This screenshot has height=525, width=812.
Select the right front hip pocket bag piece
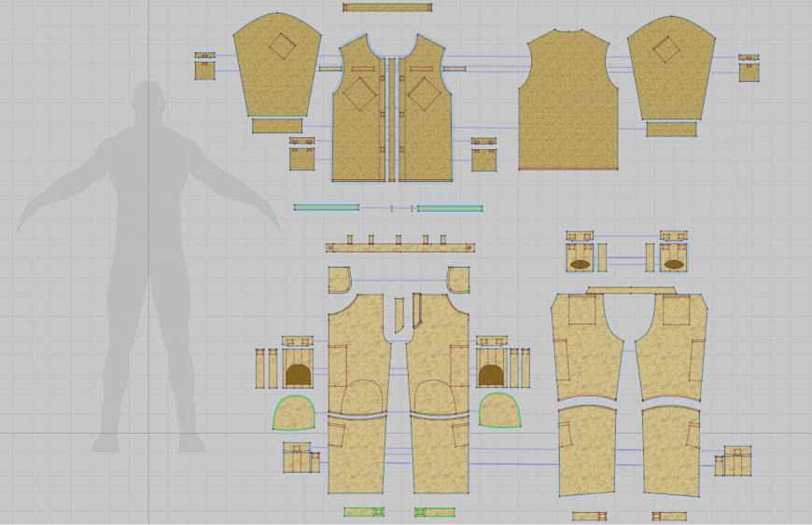[x=458, y=280]
